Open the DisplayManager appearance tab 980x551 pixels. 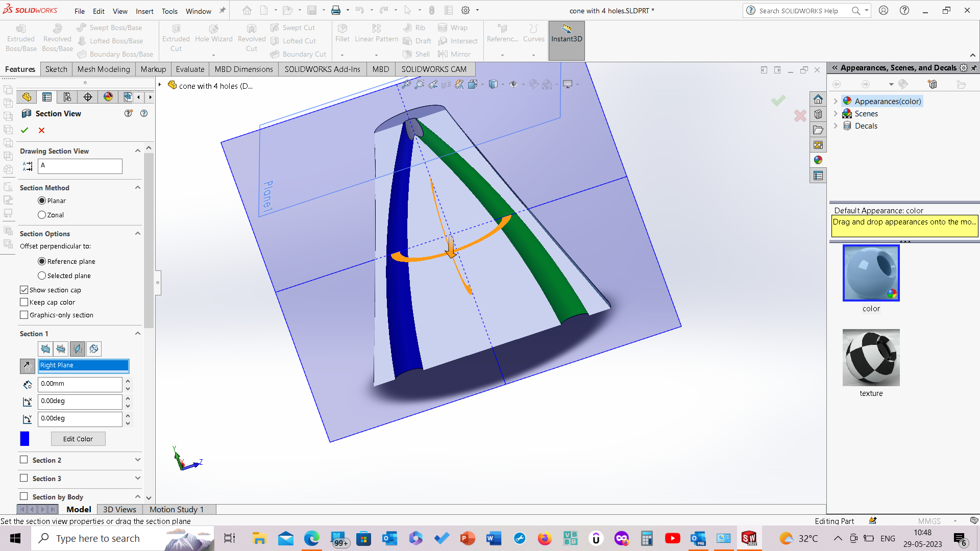tap(108, 97)
